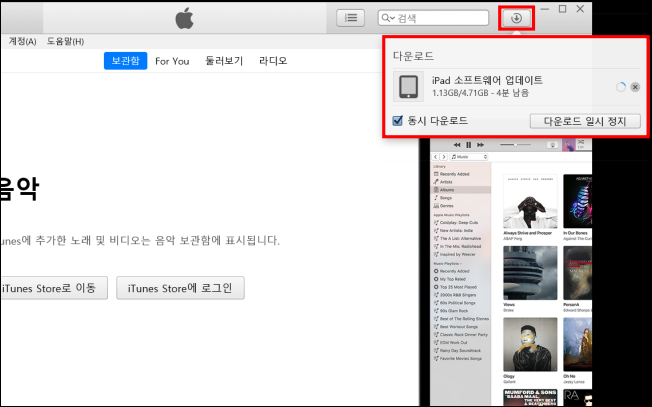The height and width of the screenshot is (407, 652).
Task: Click the iPad device icon in downloads
Action: [408, 86]
